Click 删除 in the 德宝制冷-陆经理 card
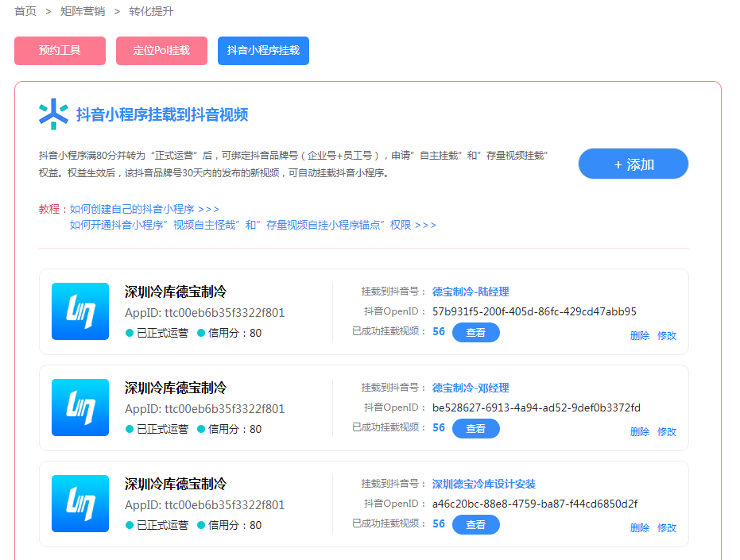This screenshot has height=560, width=740. 640,336
